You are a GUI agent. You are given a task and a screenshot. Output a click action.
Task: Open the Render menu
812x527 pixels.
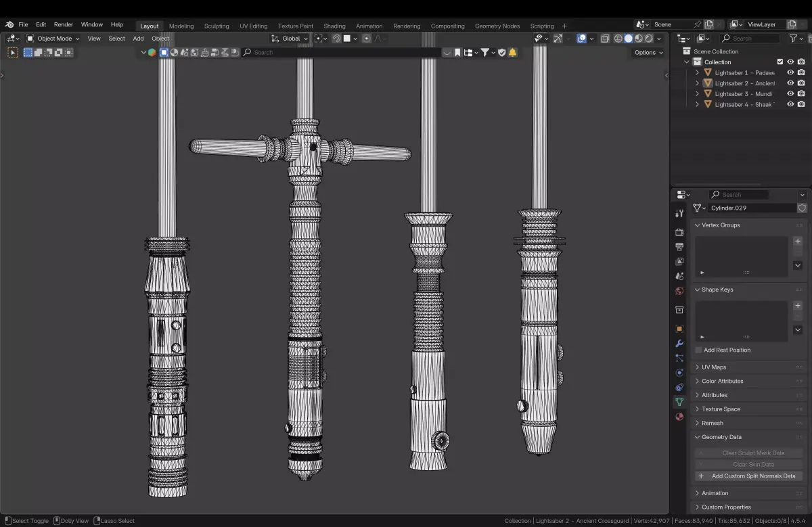click(64, 24)
